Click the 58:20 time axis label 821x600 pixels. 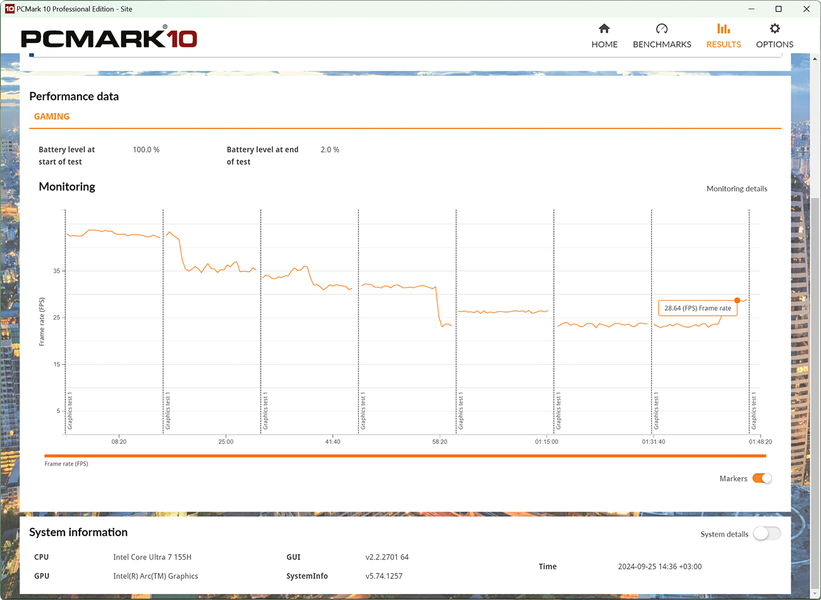[x=440, y=442]
